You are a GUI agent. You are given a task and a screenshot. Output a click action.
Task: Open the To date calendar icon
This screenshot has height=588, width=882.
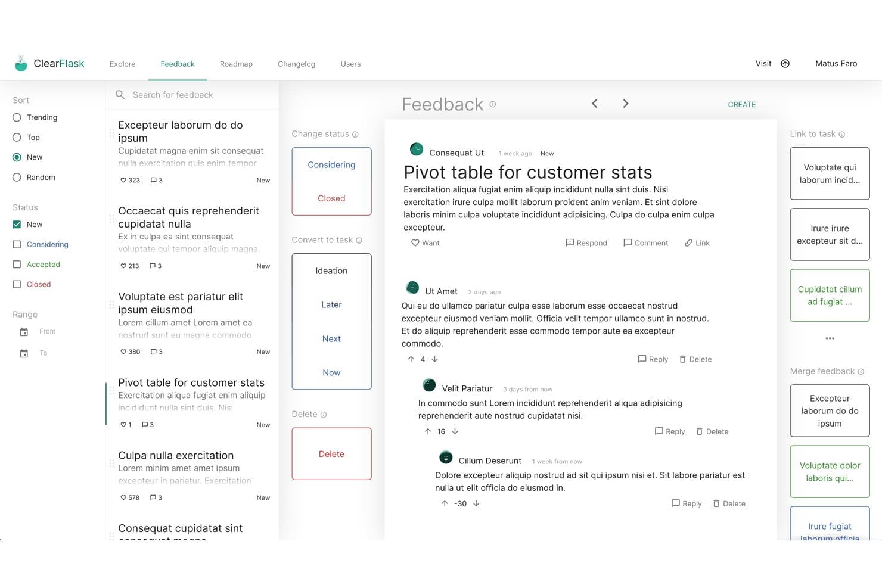(x=24, y=354)
